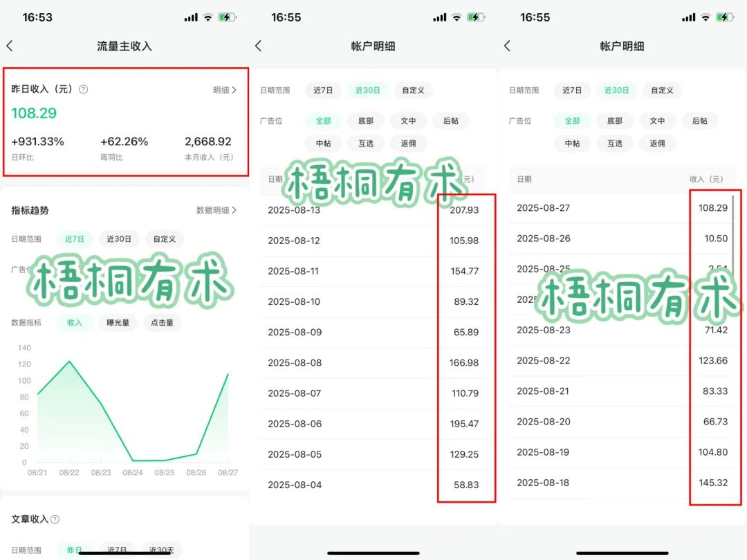Screen dimensions: 747x560
Task: Select 自定义 date range on 帐户明细
Action: click(x=413, y=90)
